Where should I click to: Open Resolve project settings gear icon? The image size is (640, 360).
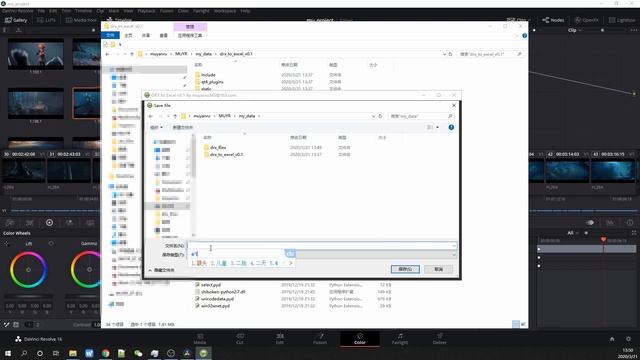pos(628,339)
